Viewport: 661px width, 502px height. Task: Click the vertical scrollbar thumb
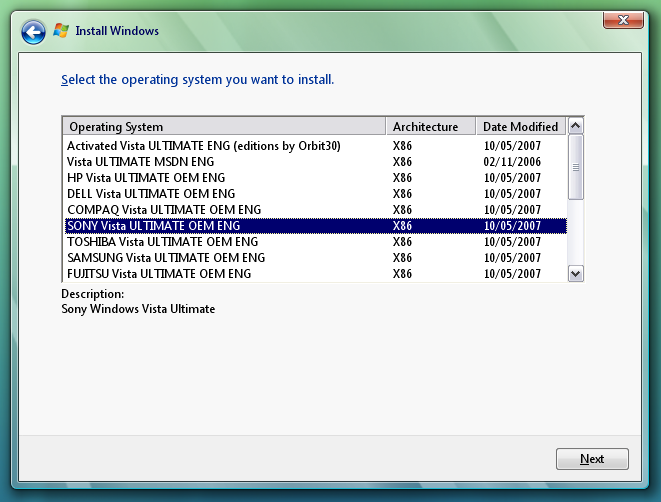576,166
